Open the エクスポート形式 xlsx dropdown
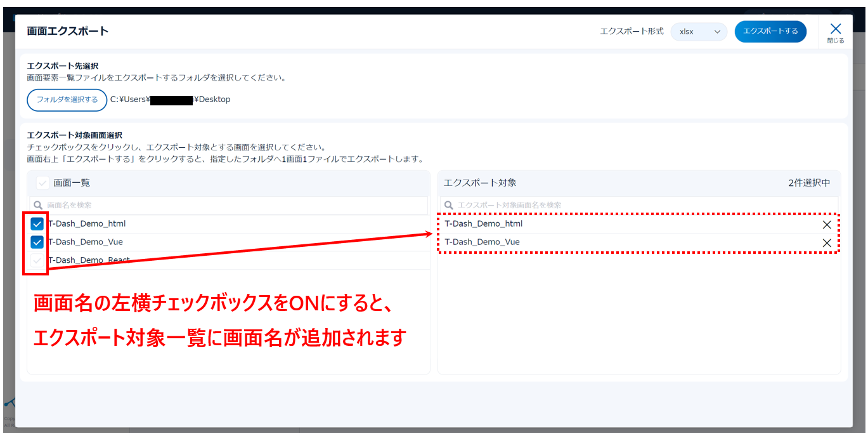This screenshot has height=436, width=868. coord(699,32)
